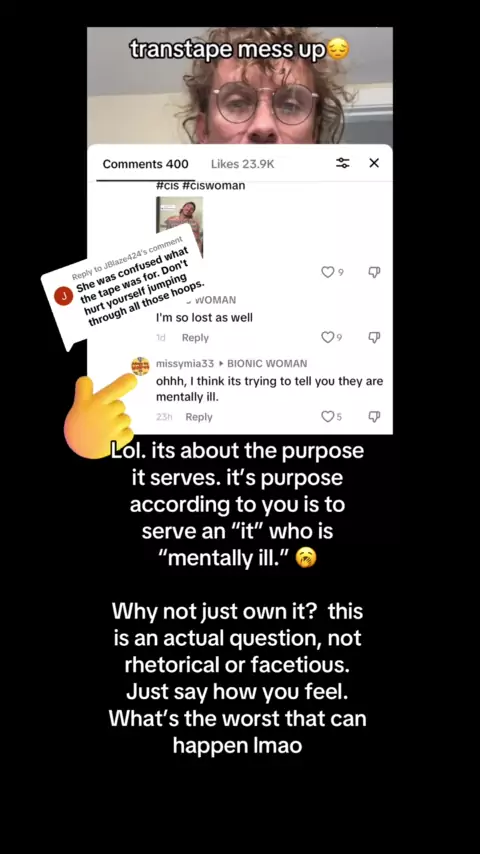Open the BIONIC WOMAN replied-to username
This screenshot has width=480, height=854.
click(x=267, y=363)
